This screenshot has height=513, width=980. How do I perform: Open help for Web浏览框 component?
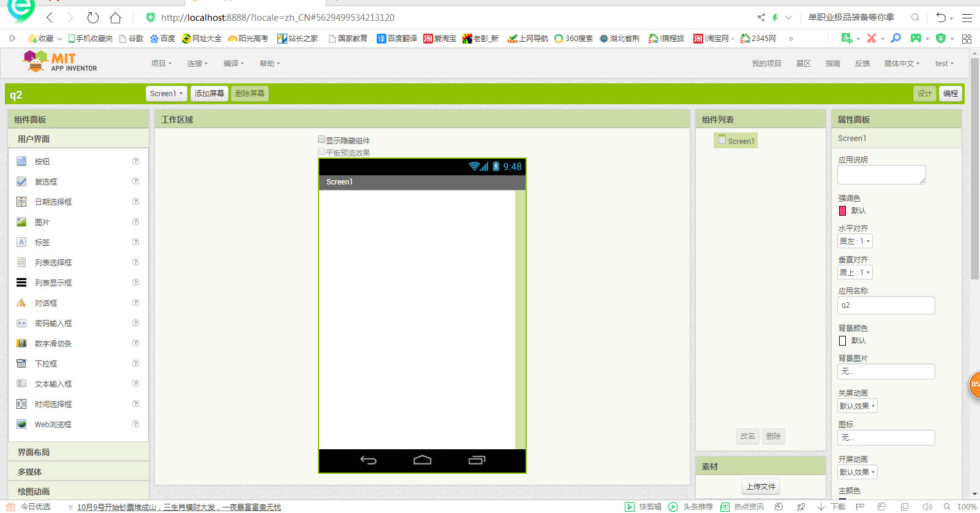tap(135, 424)
